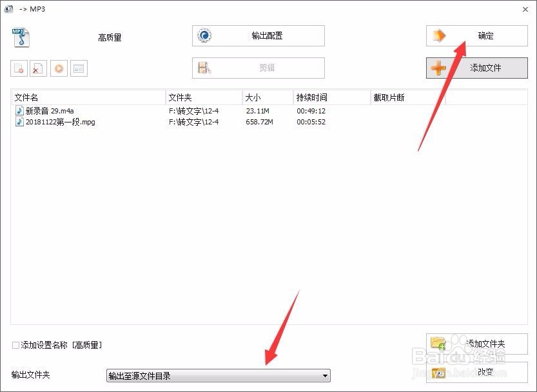Click the 改变 output folder icon
537x392 pixels.
pyautogui.click(x=438, y=373)
